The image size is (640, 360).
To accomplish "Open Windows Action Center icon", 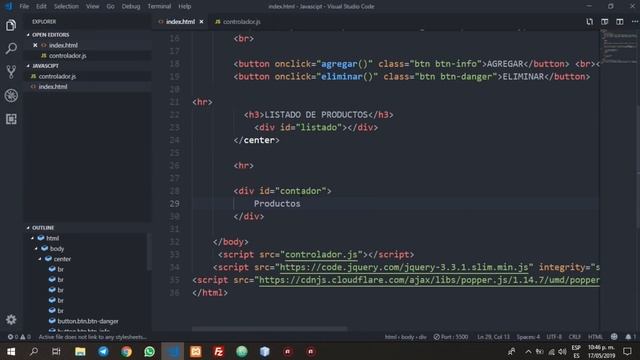I will coord(627,351).
